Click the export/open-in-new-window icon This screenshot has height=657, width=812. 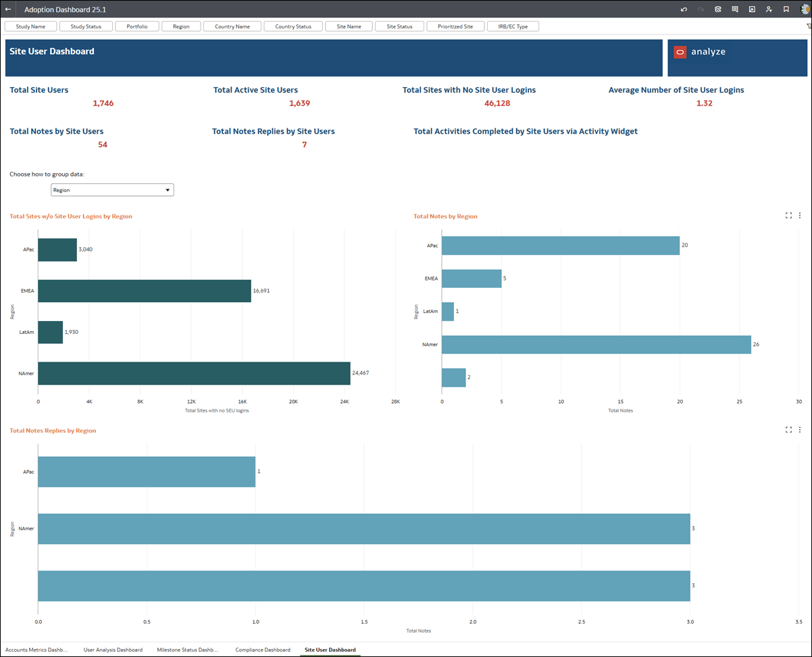coord(752,9)
